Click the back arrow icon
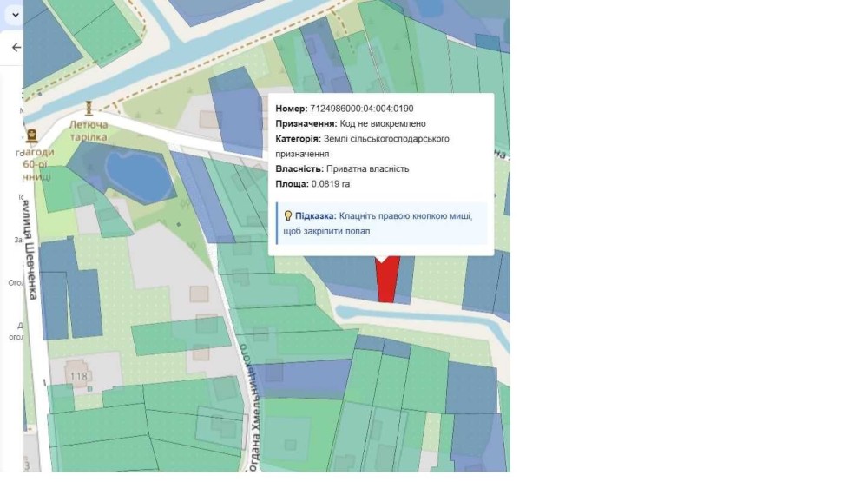The image size is (868, 482). (16, 48)
